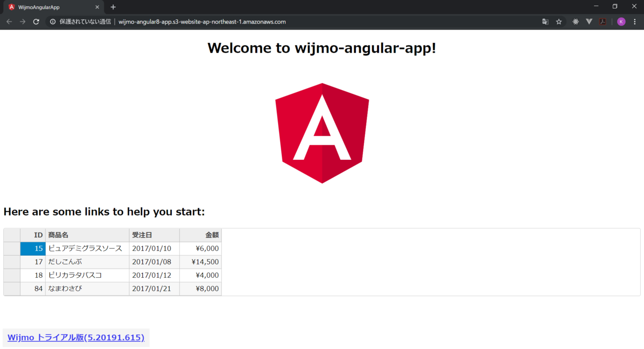Image resolution: width=644 pixels, height=349 pixels.
Task: Select the amount cell ¥6,000
Action: pyautogui.click(x=201, y=248)
